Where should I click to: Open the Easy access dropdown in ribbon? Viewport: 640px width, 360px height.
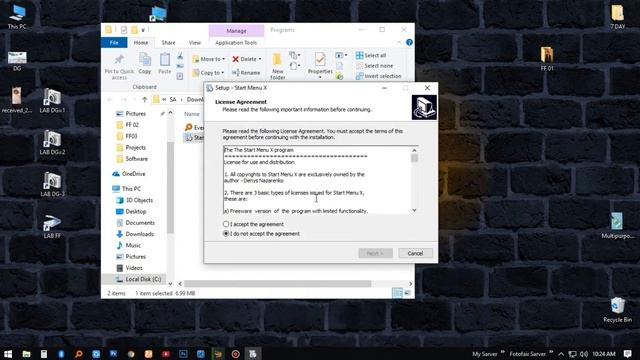pyautogui.click(x=295, y=66)
